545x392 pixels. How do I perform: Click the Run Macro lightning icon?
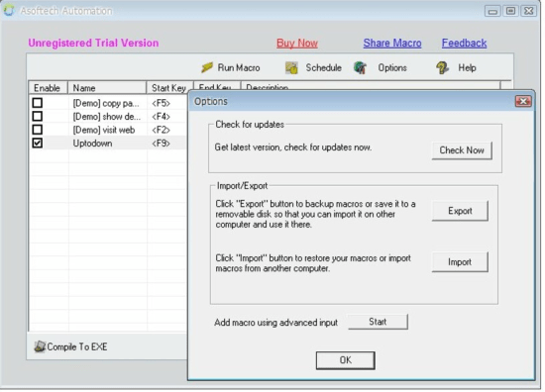pos(207,67)
